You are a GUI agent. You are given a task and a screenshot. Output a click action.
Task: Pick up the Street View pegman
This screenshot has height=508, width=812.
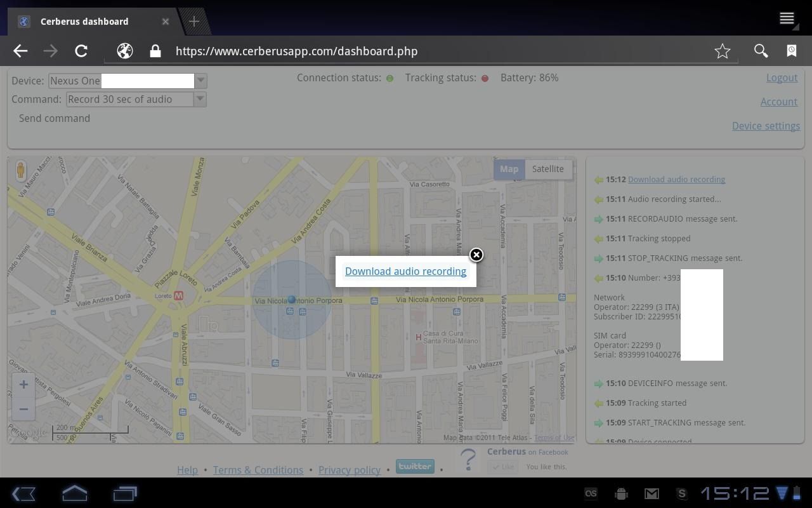20,170
